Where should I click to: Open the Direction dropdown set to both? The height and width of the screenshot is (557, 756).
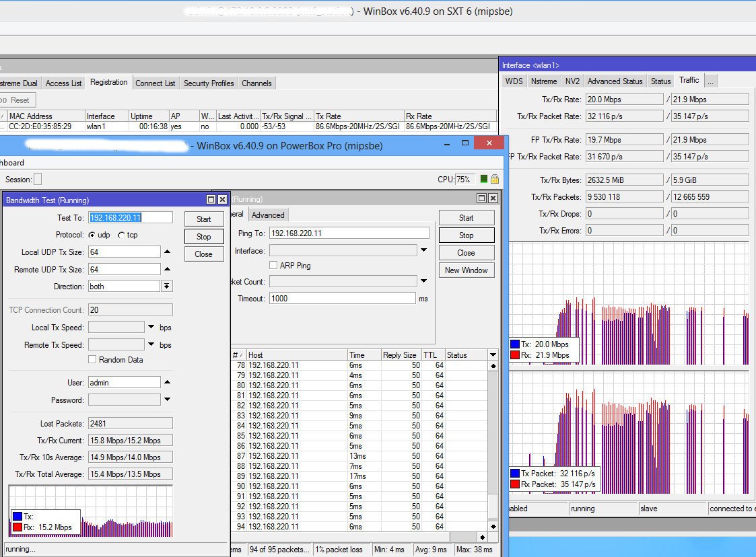click(166, 286)
